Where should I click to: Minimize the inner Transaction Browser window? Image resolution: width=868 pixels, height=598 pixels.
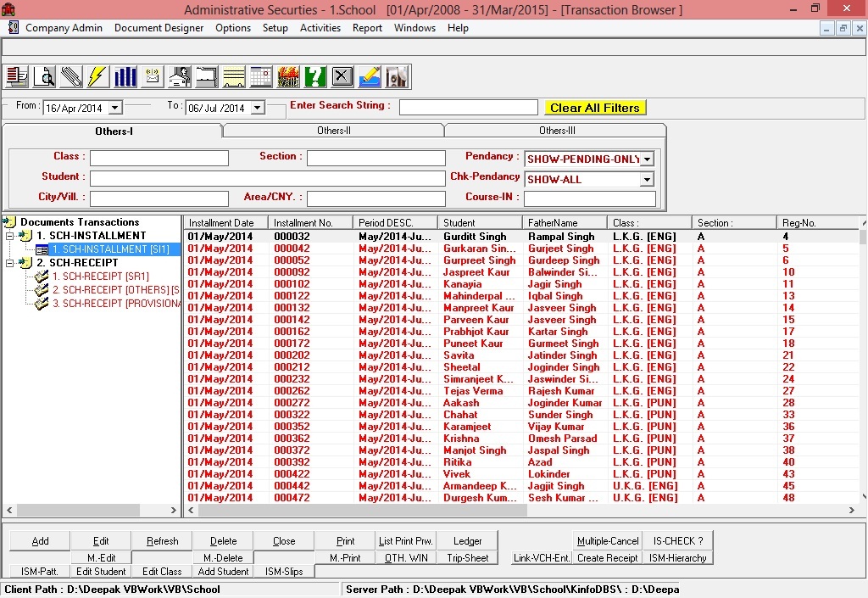click(826, 28)
